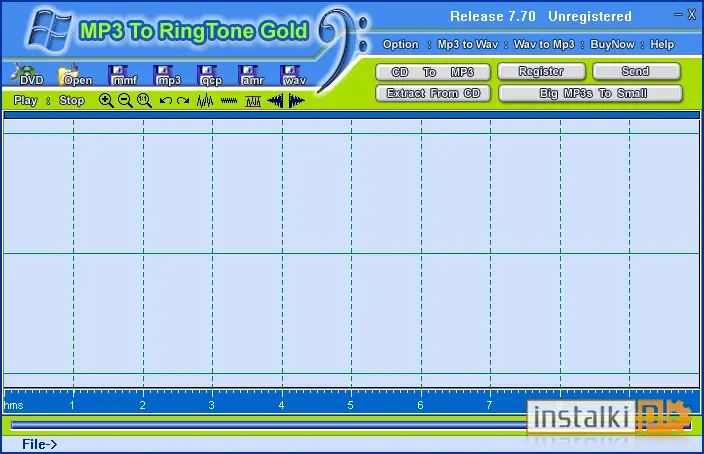
Task: Click the red normalize waveform icon
Action: [x=253, y=101]
